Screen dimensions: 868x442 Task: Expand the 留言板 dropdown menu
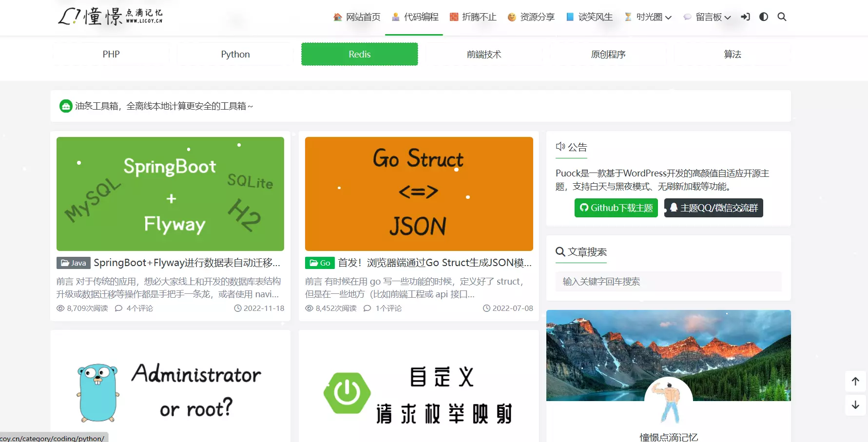point(707,17)
